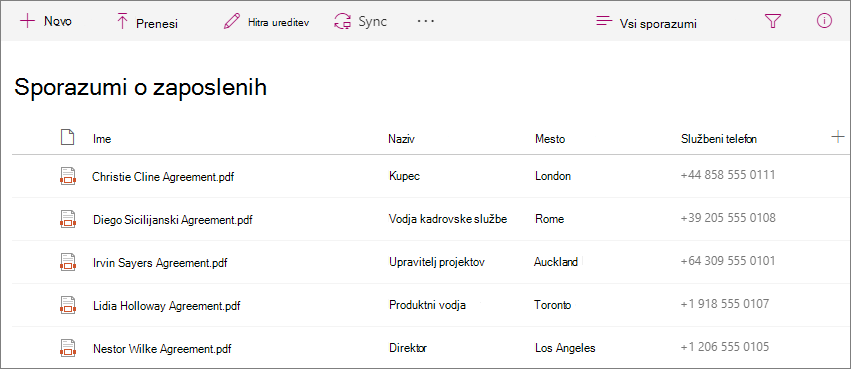Open Irvin Sayers Agreement.pdf
The width and height of the screenshot is (851, 369).
click(160, 263)
